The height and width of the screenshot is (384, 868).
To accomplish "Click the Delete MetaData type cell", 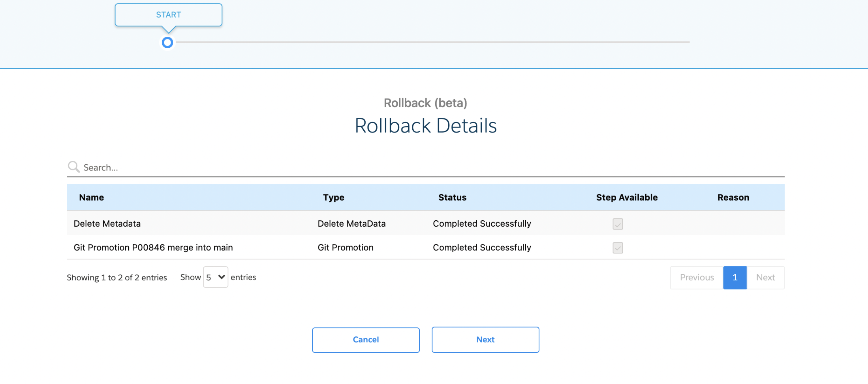I will coord(352,223).
